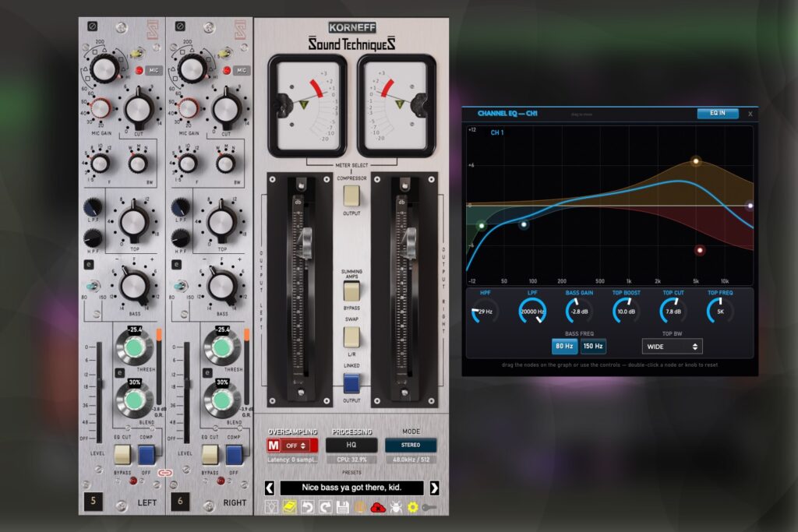Click the red channel link icon between strips
Image resolution: width=798 pixels, height=532 pixels.
tap(165, 473)
